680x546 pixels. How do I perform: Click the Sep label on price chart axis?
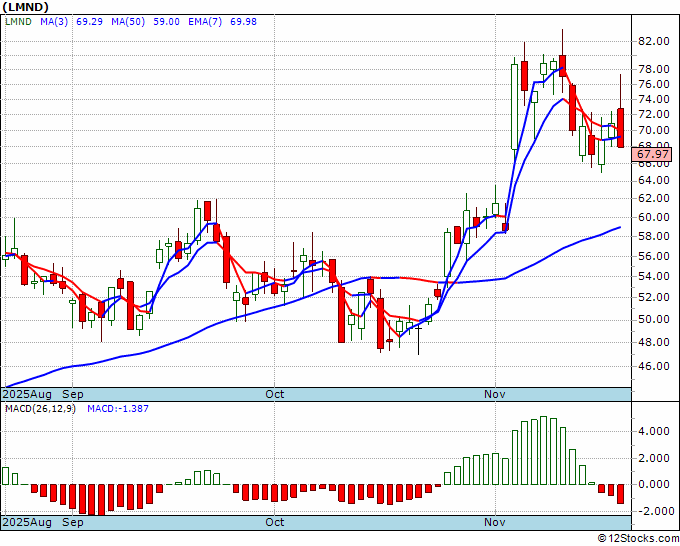click(x=72, y=394)
